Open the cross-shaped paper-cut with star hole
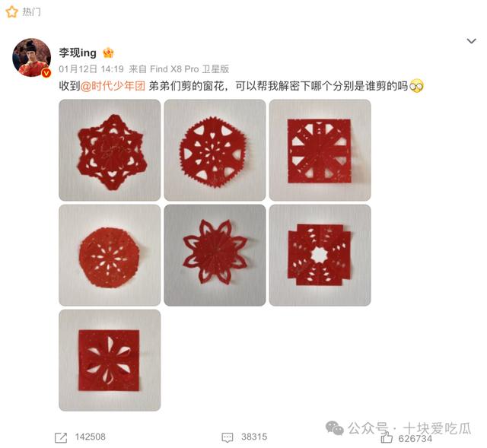This screenshot has height=448, width=487. pos(320,256)
